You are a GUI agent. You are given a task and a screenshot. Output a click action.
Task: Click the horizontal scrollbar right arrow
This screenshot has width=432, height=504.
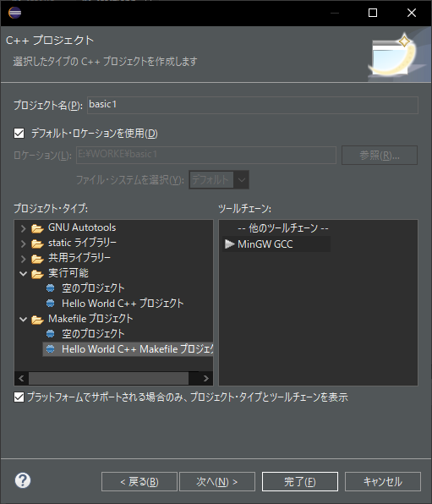tap(205, 378)
